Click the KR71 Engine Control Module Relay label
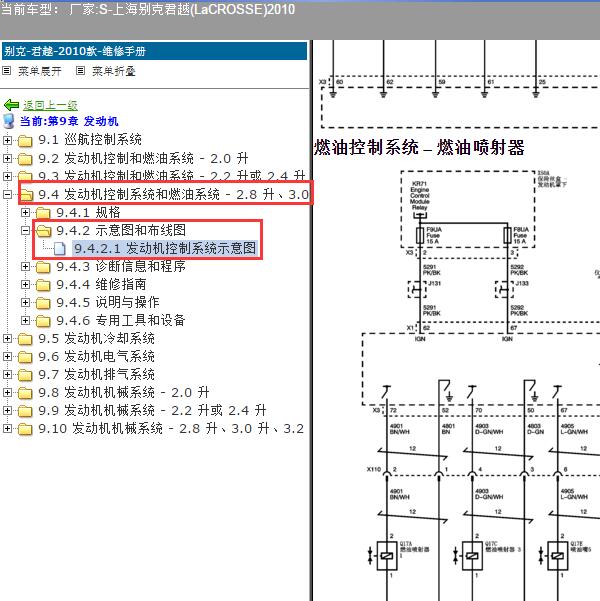 click(420, 195)
